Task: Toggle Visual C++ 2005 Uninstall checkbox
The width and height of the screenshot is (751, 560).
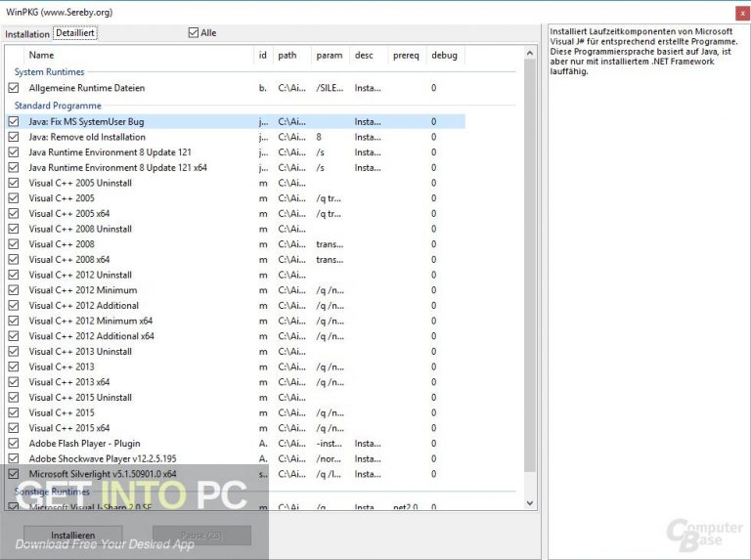Action: tap(14, 183)
